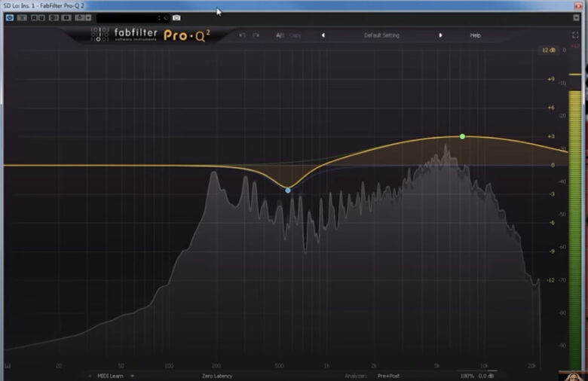Open the Zero Latency processing mode menu
588x381 pixels.
point(217,376)
